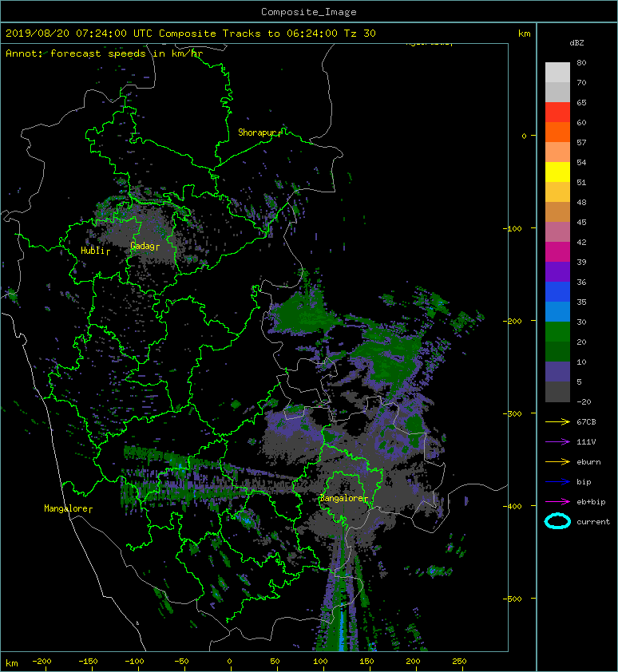Viewport: 618px width, 672px height.
Task: Select the dark gray 5 dBZ swatch
Action: click(x=557, y=392)
